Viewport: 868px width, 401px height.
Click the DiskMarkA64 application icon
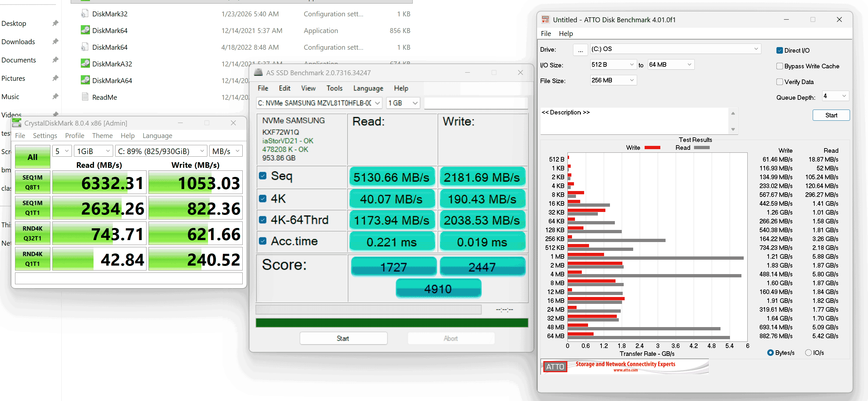[85, 80]
